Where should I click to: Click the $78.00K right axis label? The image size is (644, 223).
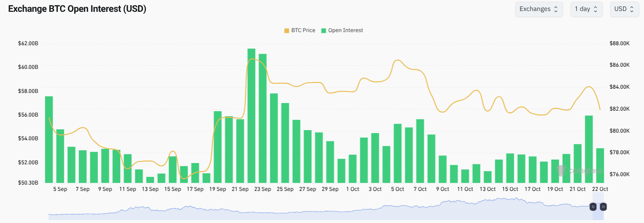(x=620, y=152)
